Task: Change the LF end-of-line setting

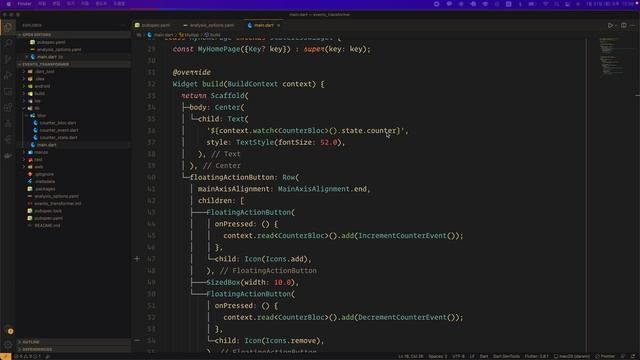Action: [472, 357]
